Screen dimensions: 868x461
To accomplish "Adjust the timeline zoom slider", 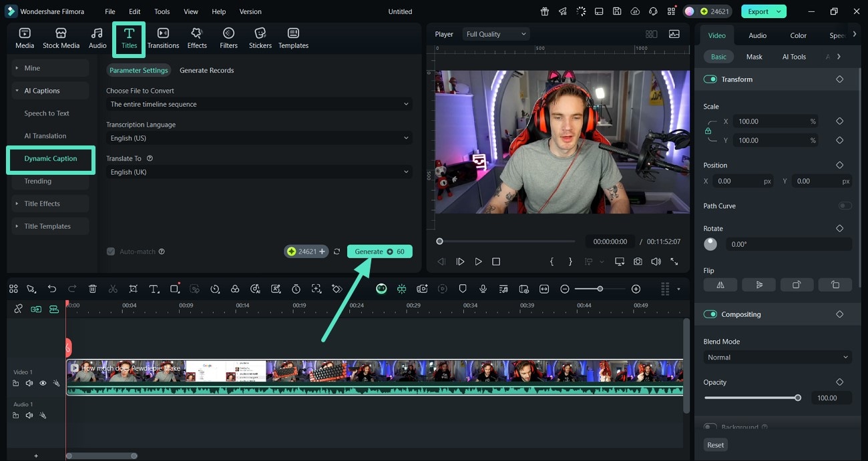I will click(600, 289).
